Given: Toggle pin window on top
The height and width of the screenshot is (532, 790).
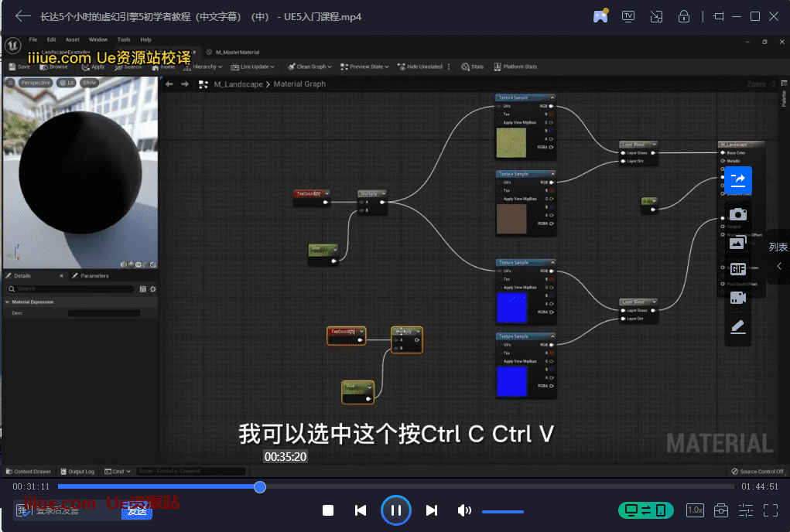Looking at the screenshot, I should [x=718, y=16].
